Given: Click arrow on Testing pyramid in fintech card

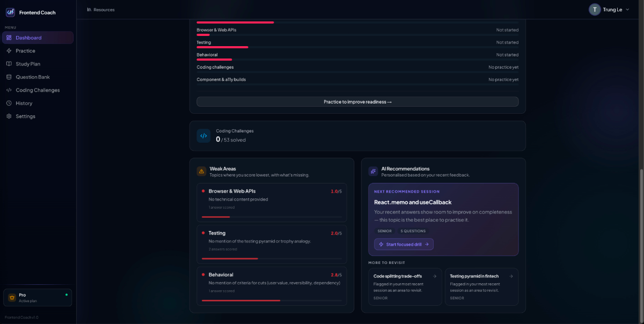Looking at the screenshot, I should click(511, 276).
